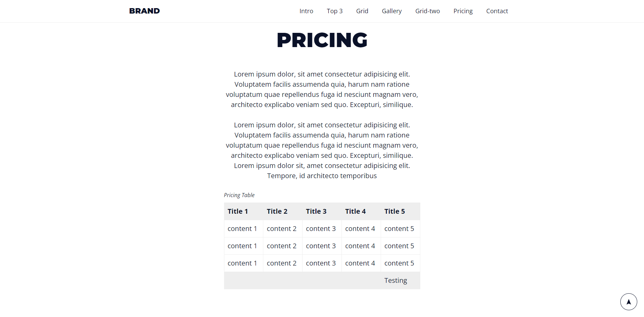644x317 pixels.
Task: Click the PRICING page heading
Action: [321, 40]
